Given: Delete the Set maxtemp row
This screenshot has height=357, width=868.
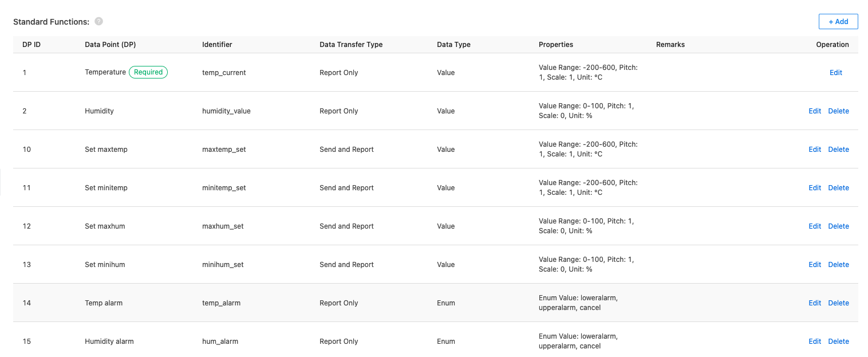Looking at the screenshot, I should coord(838,150).
